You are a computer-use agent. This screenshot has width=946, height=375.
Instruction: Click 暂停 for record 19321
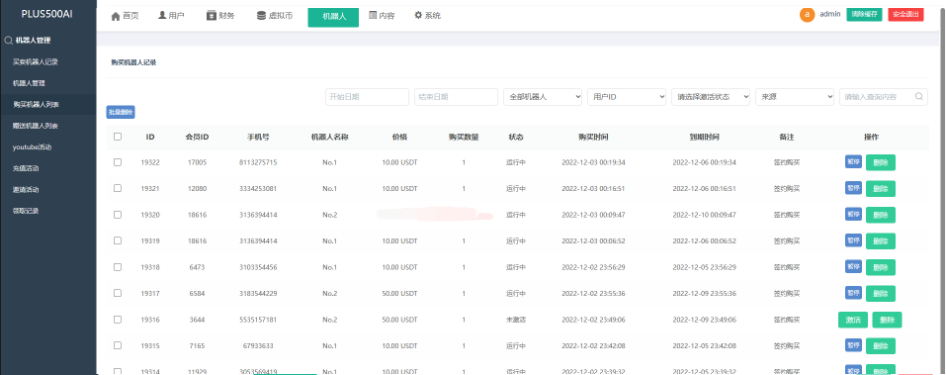click(x=853, y=188)
